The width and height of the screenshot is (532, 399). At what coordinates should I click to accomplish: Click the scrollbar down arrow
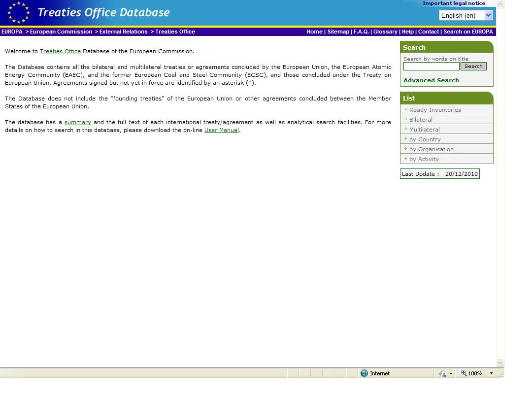(x=500, y=363)
